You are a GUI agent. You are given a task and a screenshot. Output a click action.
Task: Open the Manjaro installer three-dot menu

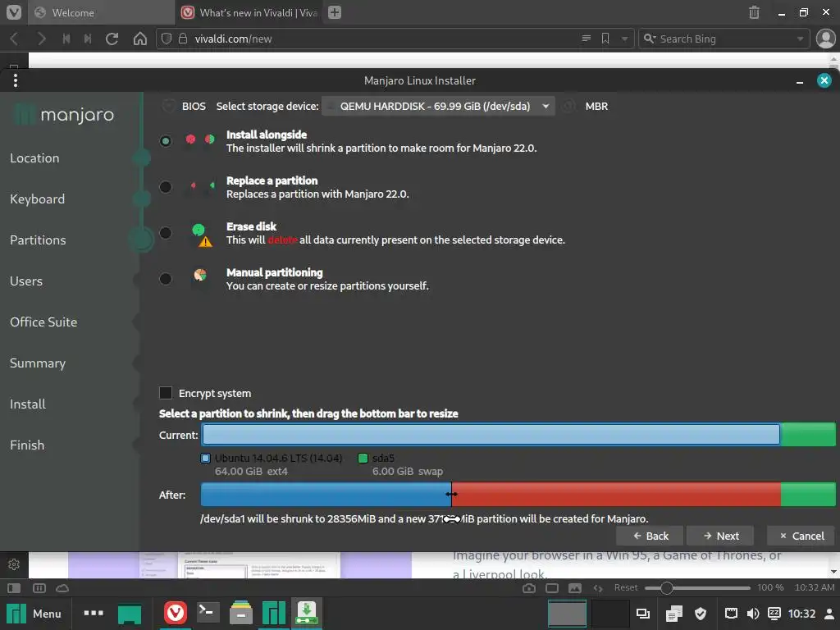[x=16, y=80]
